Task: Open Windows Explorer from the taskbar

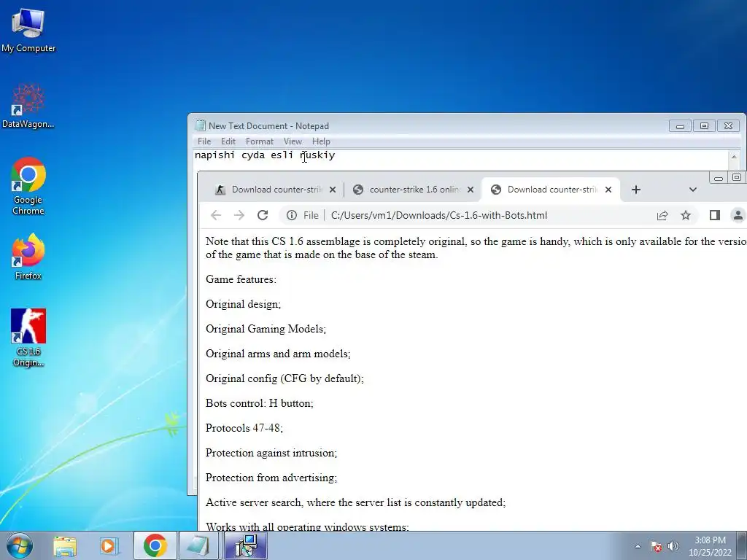Action: pos(65,545)
